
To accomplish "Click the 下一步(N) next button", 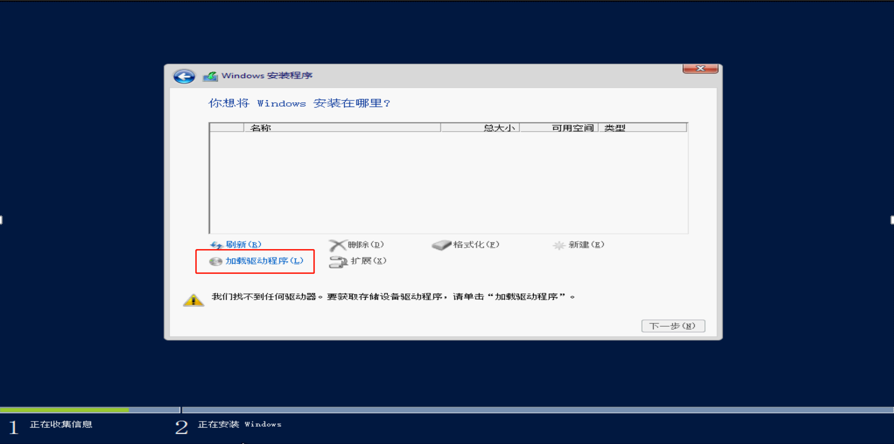I will (x=673, y=326).
